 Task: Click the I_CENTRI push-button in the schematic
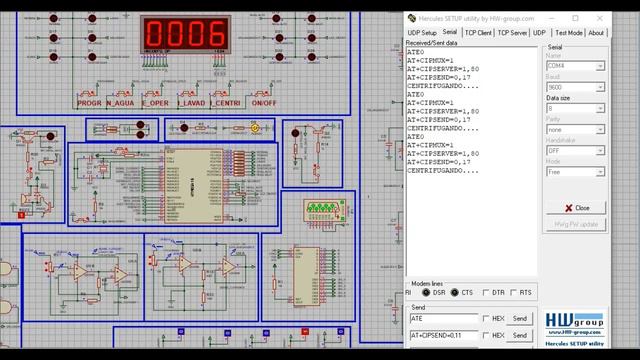222,94
